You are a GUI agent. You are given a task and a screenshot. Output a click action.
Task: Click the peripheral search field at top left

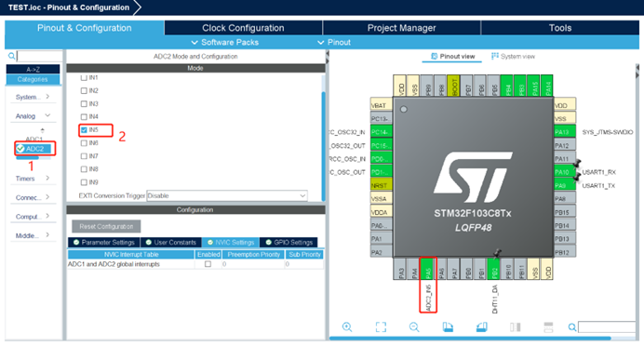(x=39, y=56)
